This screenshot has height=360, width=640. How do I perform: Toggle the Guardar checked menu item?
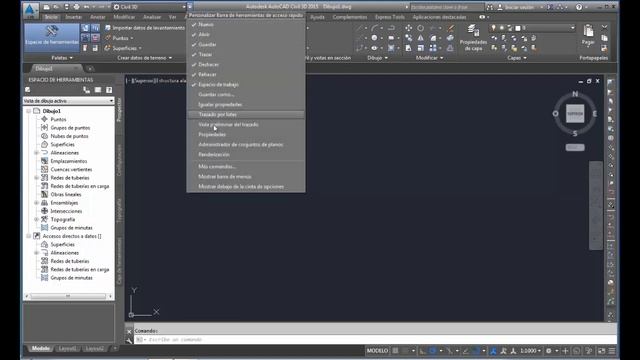[246, 44]
